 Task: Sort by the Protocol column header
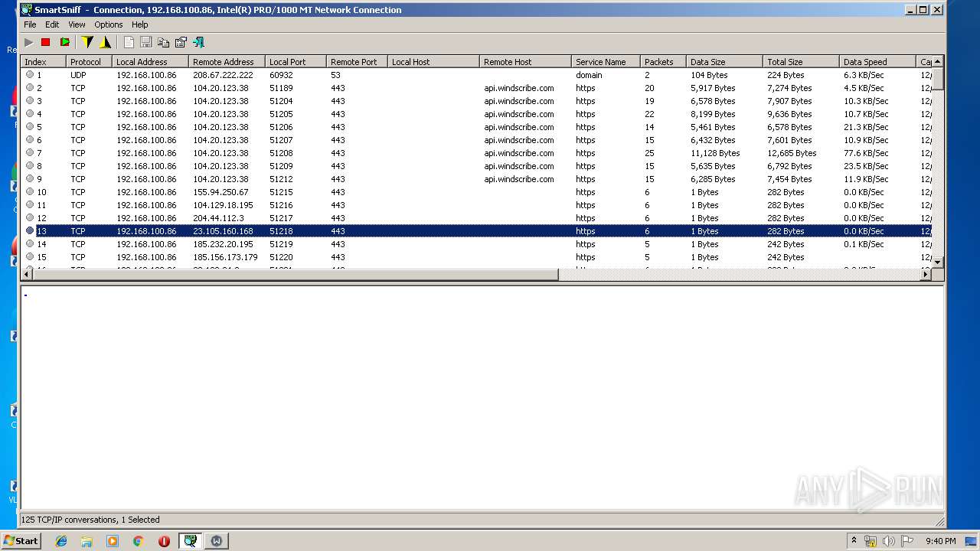coord(89,62)
